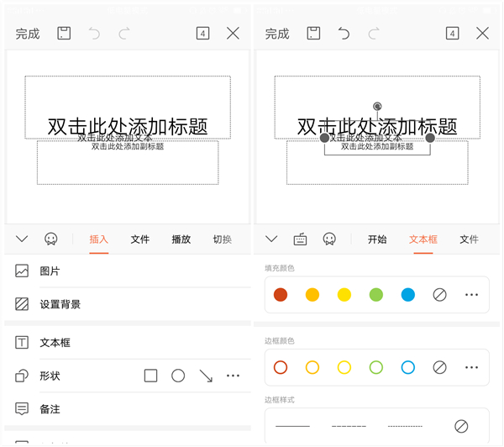504x447 pixels.
Task: Pick red fill color
Action: coord(281,295)
